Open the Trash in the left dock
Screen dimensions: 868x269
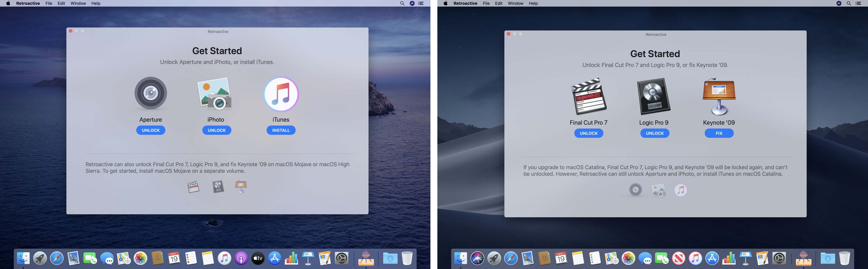(407, 258)
